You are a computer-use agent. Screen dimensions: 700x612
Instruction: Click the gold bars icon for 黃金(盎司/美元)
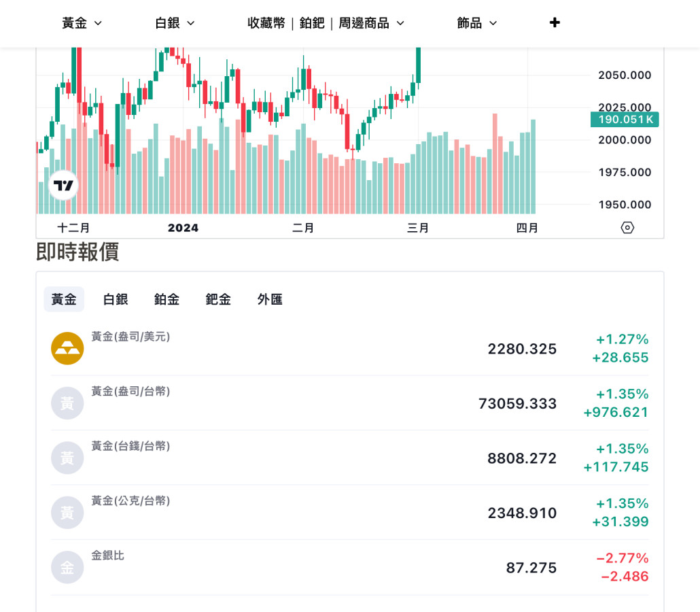point(67,348)
